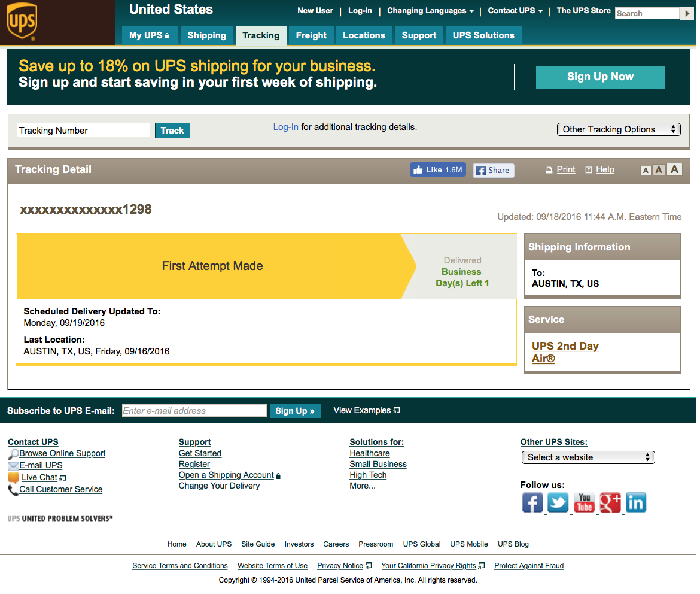Open the Freight tab
The width and height of the screenshot is (700, 594).
(x=311, y=35)
